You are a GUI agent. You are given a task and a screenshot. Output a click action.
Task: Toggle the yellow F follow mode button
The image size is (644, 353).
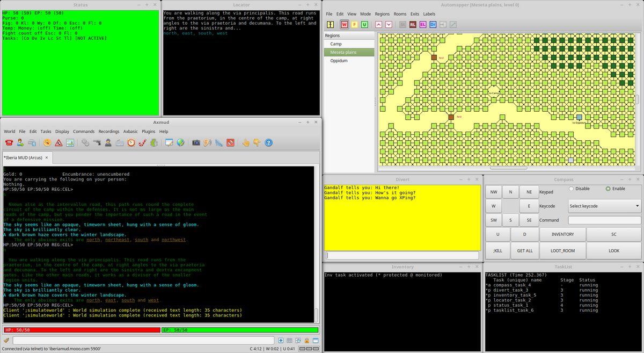[354, 24]
